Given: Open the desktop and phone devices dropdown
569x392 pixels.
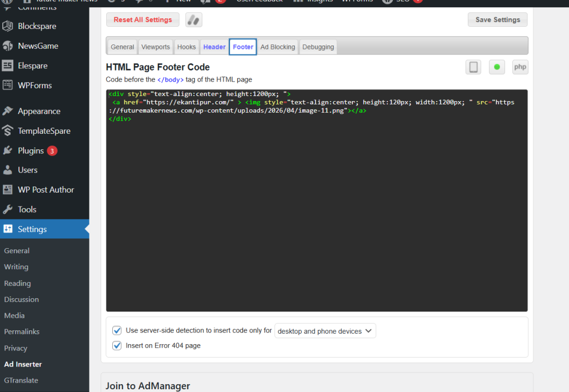Looking at the screenshot, I should pos(326,331).
